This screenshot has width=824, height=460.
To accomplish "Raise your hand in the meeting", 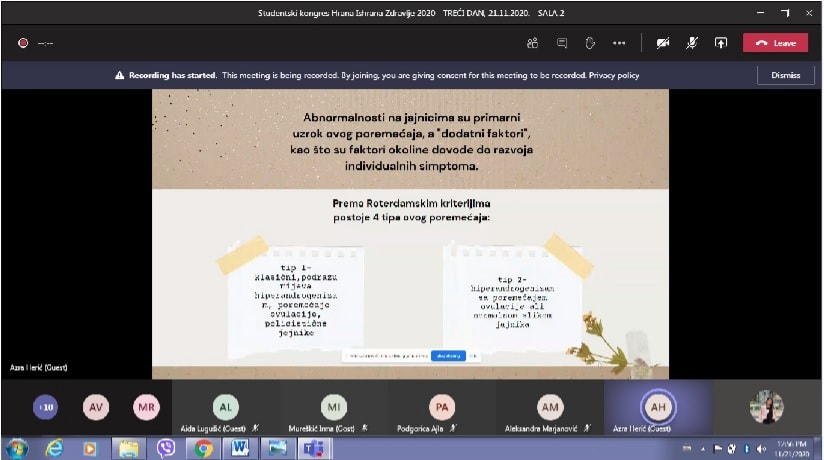I will pos(590,43).
